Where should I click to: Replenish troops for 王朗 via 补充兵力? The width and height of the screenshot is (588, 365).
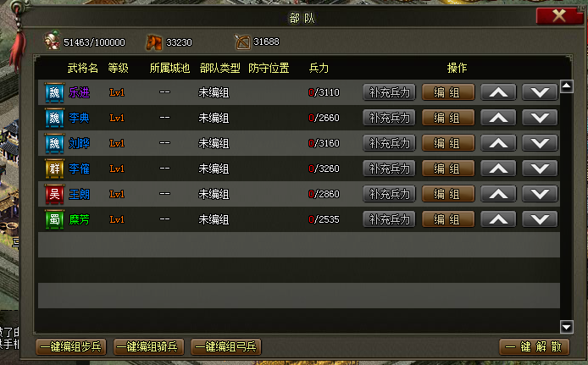pyautogui.click(x=389, y=194)
